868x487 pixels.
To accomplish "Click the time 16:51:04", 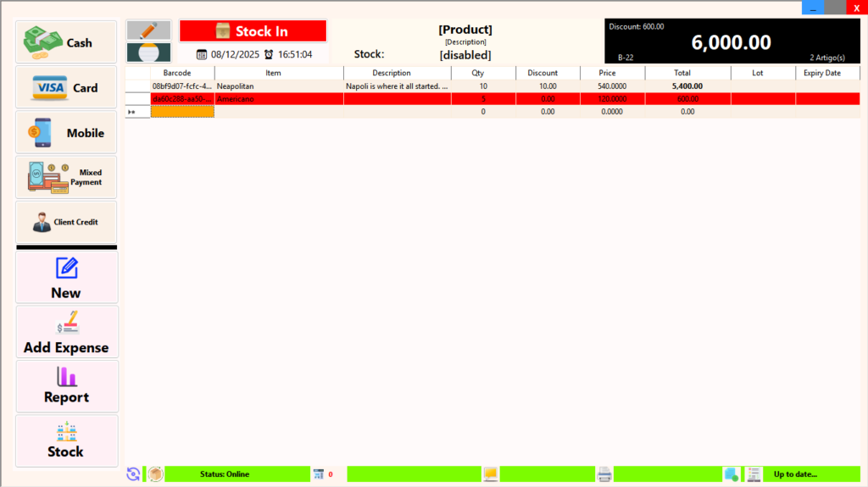I will click(x=295, y=54).
